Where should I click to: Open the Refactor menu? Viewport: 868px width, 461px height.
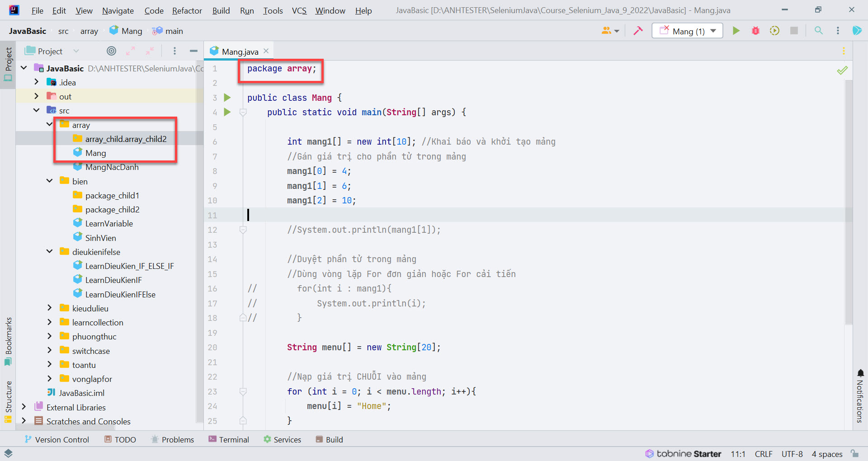tap(187, 10)
